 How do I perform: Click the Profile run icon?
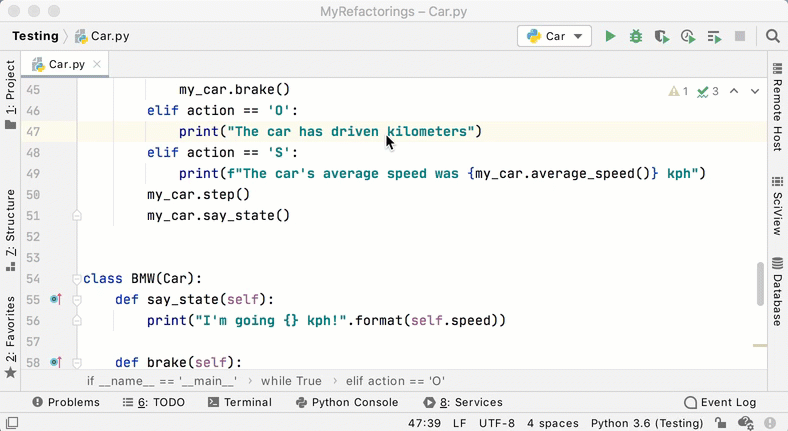688,37
